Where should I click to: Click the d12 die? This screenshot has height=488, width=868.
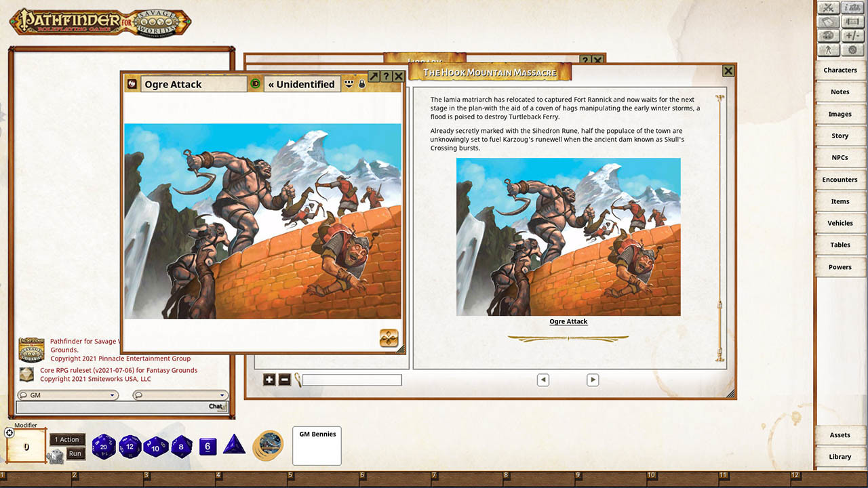click(x=130, y=447)
